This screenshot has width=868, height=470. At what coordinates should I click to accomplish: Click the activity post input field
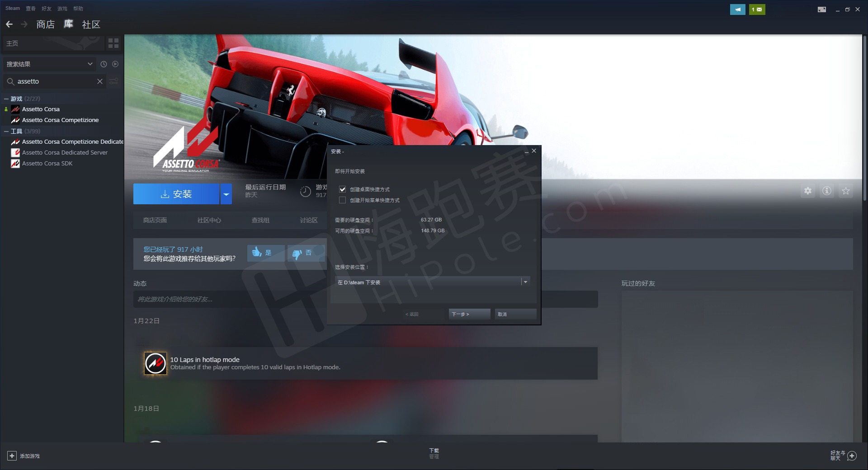tap(365, 299)
